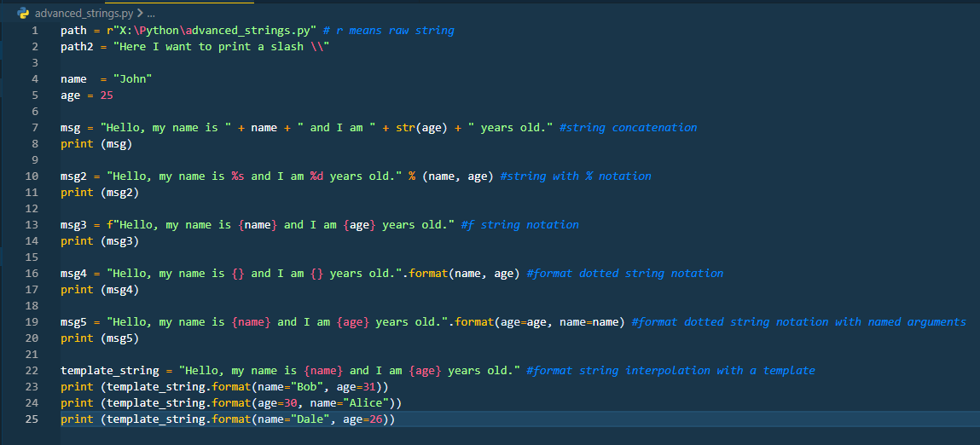
Task: Click the Python file icon in the breadcrumb
Action: tap(24, 13)
